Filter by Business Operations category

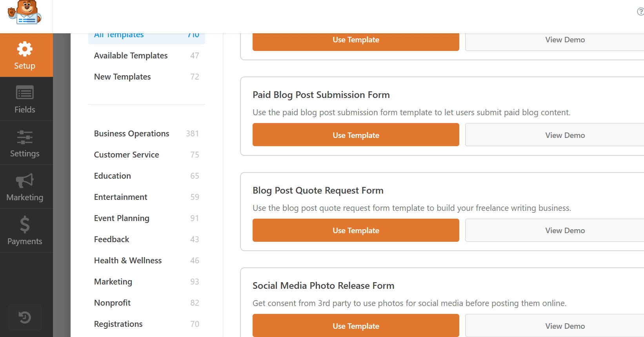point(131,134)
